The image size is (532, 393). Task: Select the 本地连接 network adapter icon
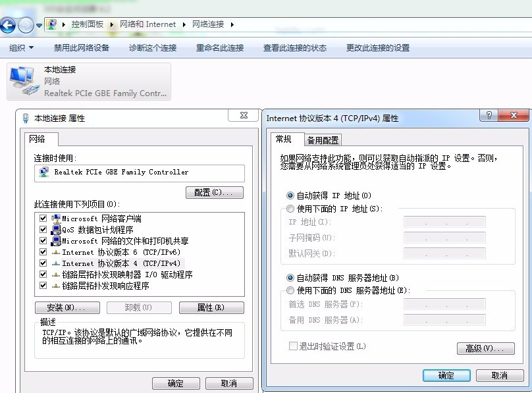[x=24, y=81]
